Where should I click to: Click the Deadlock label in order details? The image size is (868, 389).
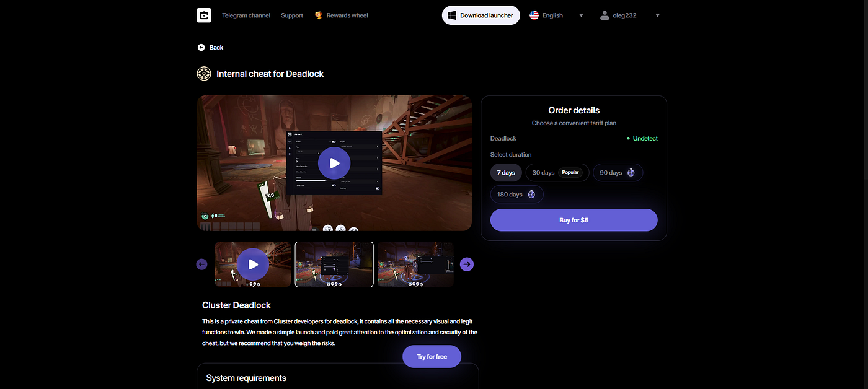tap(503, 139)
